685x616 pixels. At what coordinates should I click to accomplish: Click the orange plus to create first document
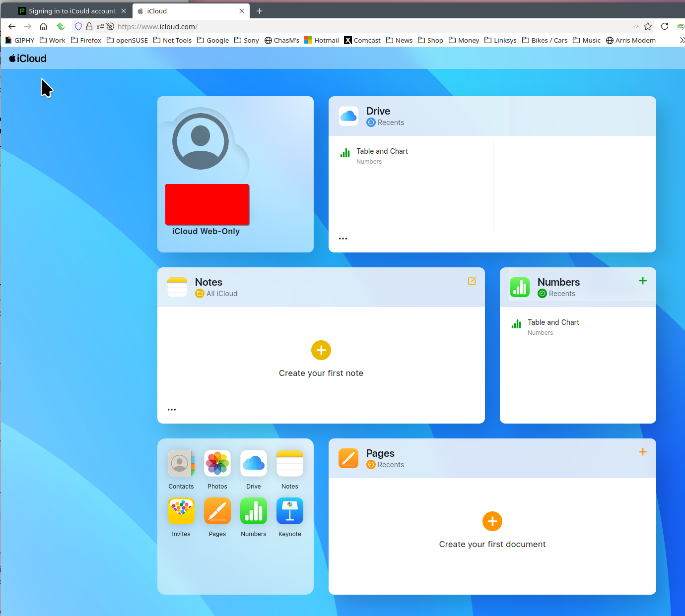[x=492, y=521]
